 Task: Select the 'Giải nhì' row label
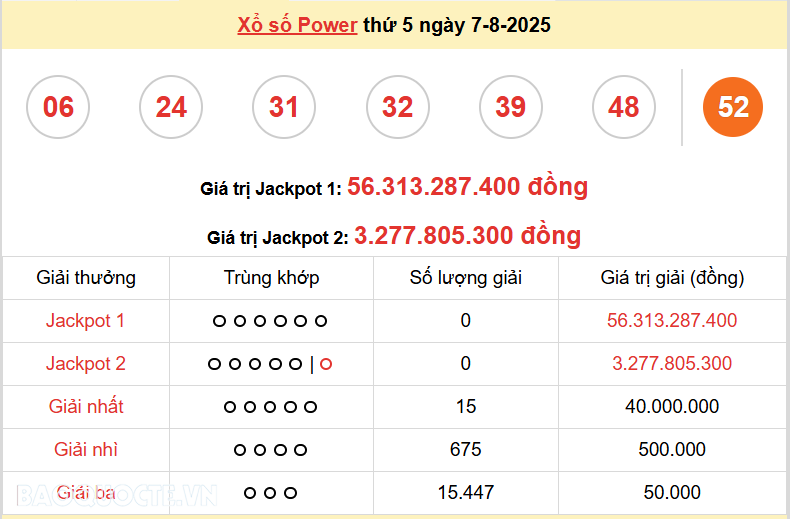click(86, 449)
